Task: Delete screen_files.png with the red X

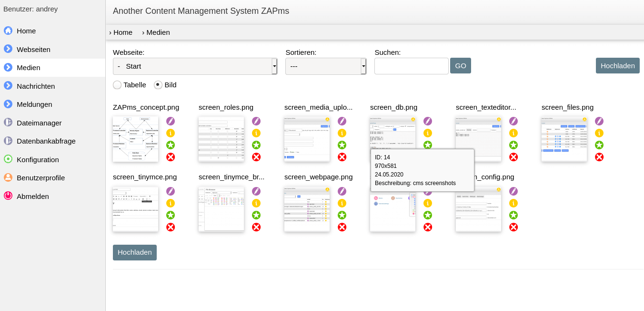Action: point(599,157)
